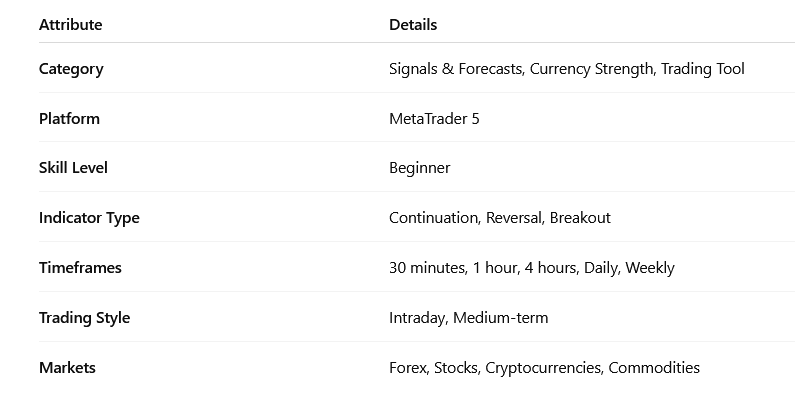Click "Breakout" in Indicator Type details
This screenshot has height=405, width=795.
580,218
